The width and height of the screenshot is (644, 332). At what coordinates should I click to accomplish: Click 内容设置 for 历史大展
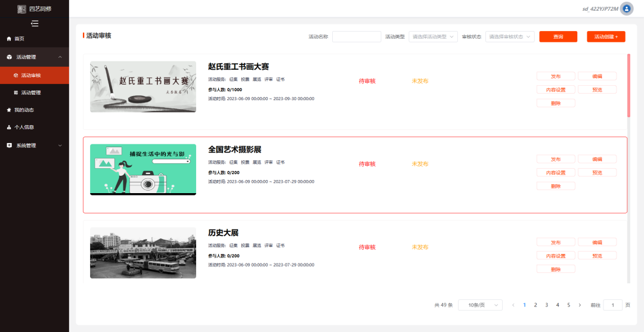point(556,256)
